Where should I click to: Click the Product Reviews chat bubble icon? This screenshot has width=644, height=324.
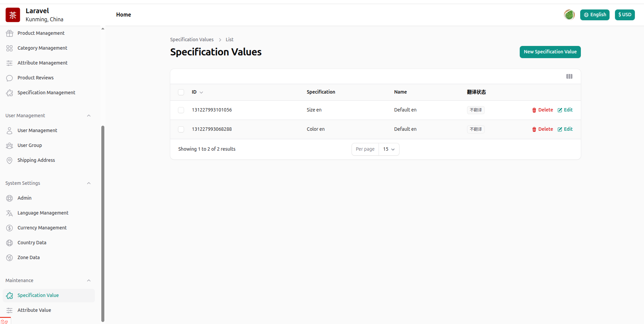pos(9,78)
